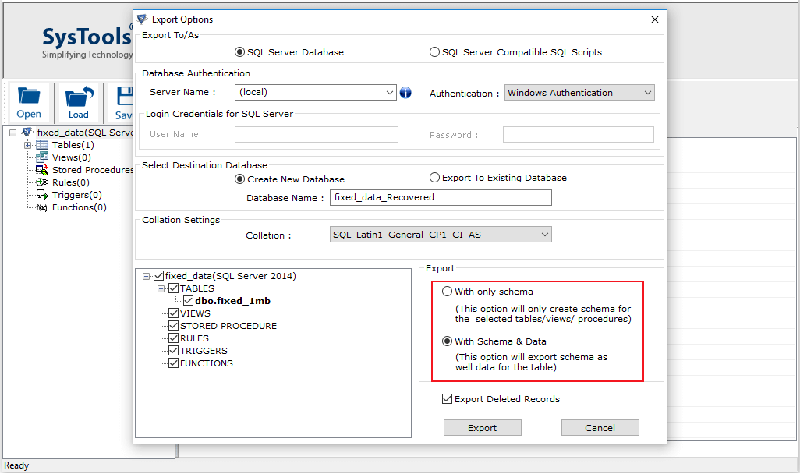
Task: Click the Stored Procedures icon in left tree
Action: point(42,170)
